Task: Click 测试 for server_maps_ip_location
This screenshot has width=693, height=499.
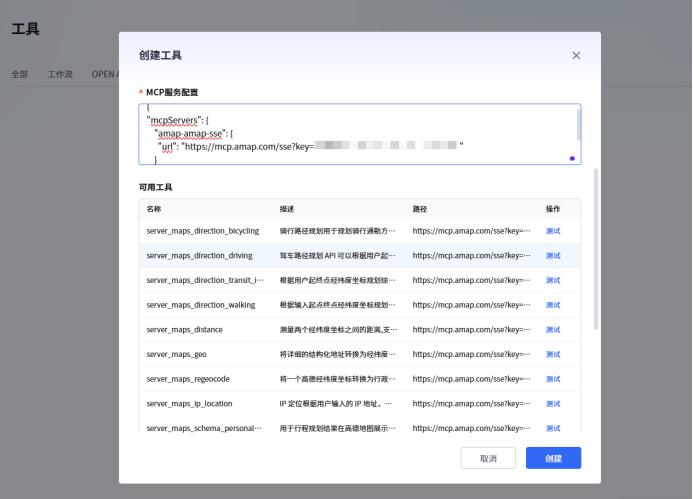Action: click(x=552, y=404)
